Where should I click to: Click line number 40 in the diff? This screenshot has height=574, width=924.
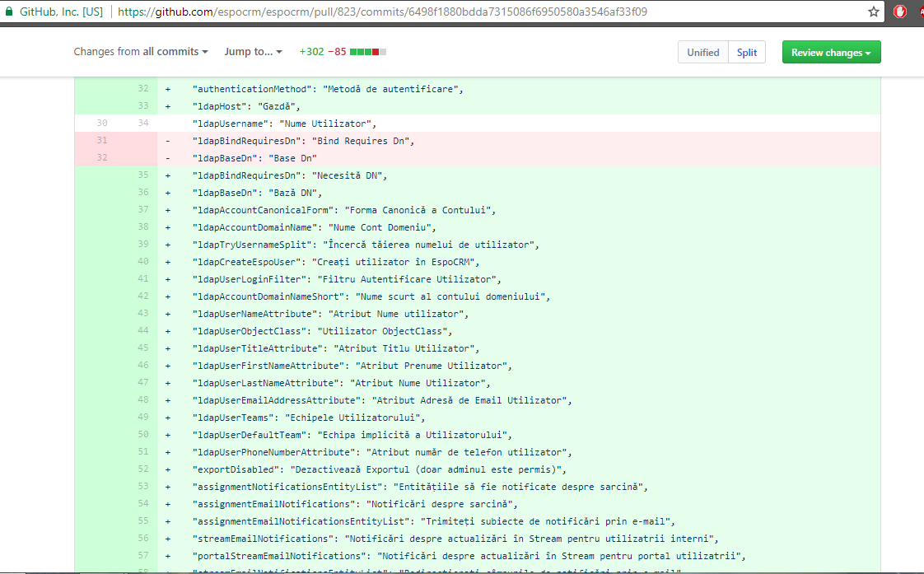[x=143, y=261]
